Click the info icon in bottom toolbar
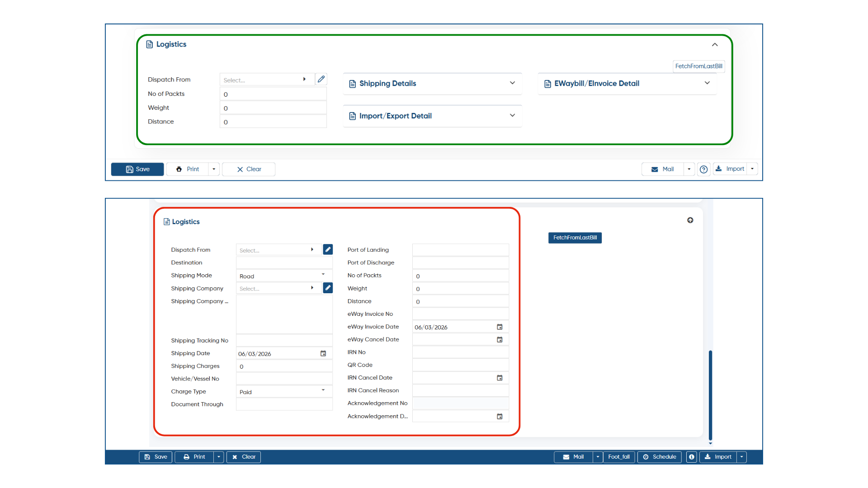This screenshot has height=488, width=868. click(691, 457)
